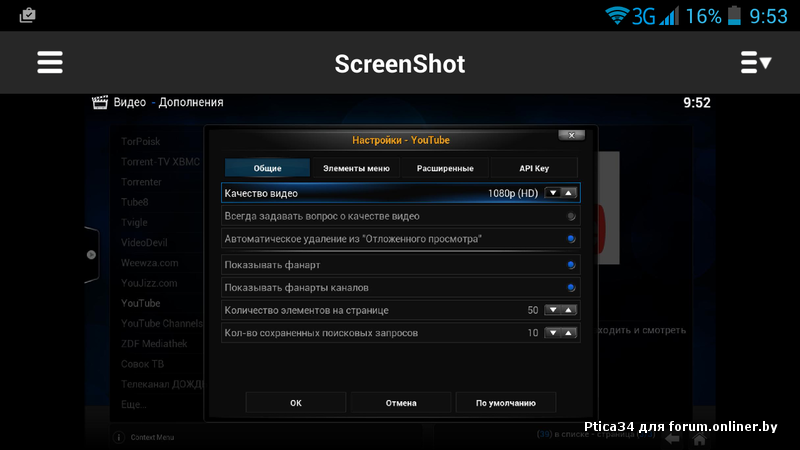
Task: Open the sort list menu icon
Action: [x=756, y=62]
